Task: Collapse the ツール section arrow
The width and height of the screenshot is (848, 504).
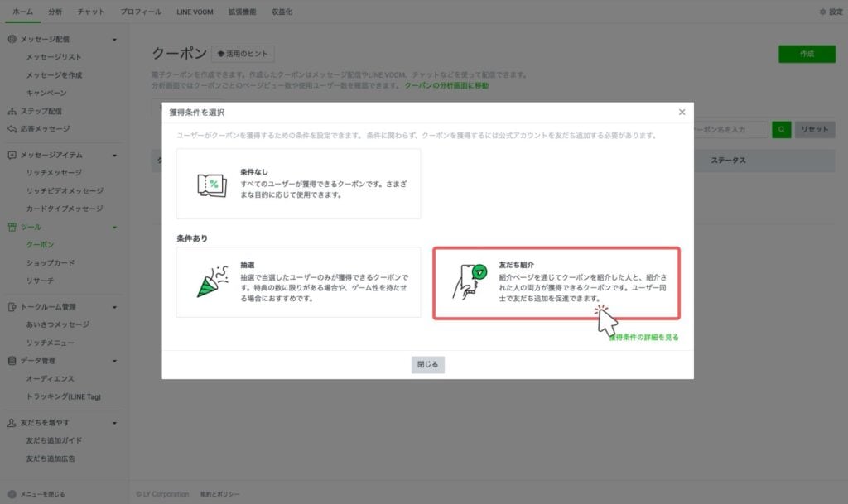Action: (x=114, y=228)
